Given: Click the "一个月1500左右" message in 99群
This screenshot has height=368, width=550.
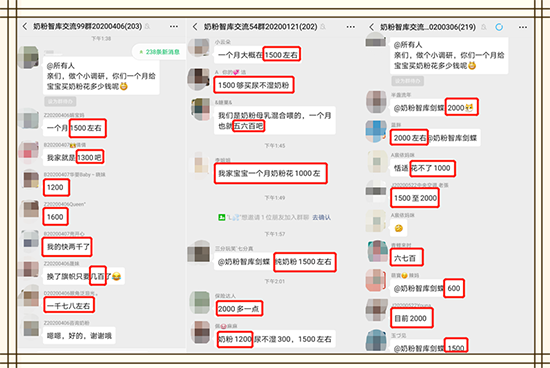Looking at the screenshot, I should point(74,128).
